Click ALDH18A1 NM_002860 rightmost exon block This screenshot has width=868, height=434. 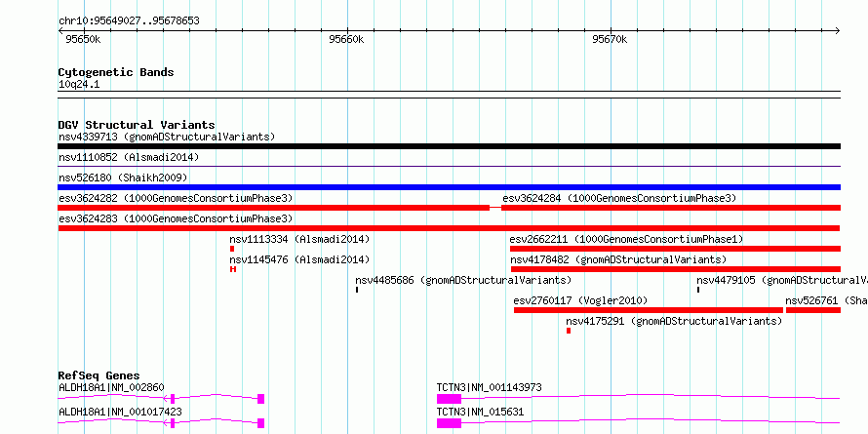pos(260,399)
